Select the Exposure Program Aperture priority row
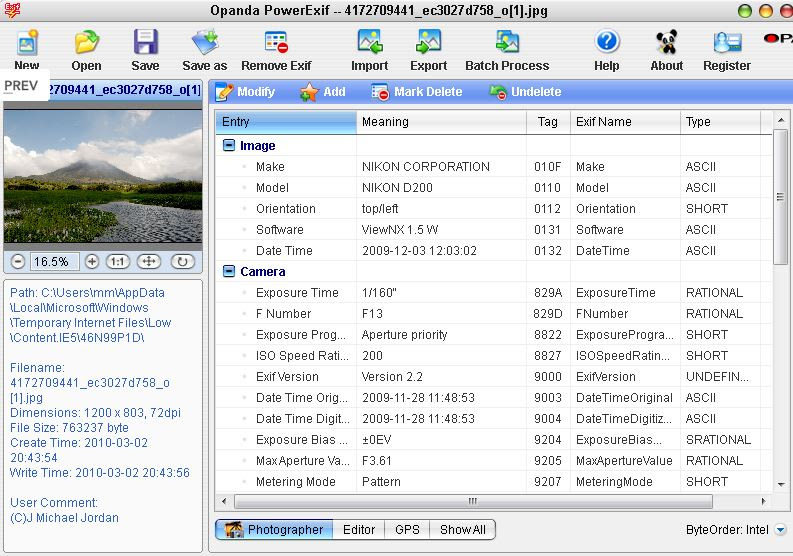 pos(494,334)
